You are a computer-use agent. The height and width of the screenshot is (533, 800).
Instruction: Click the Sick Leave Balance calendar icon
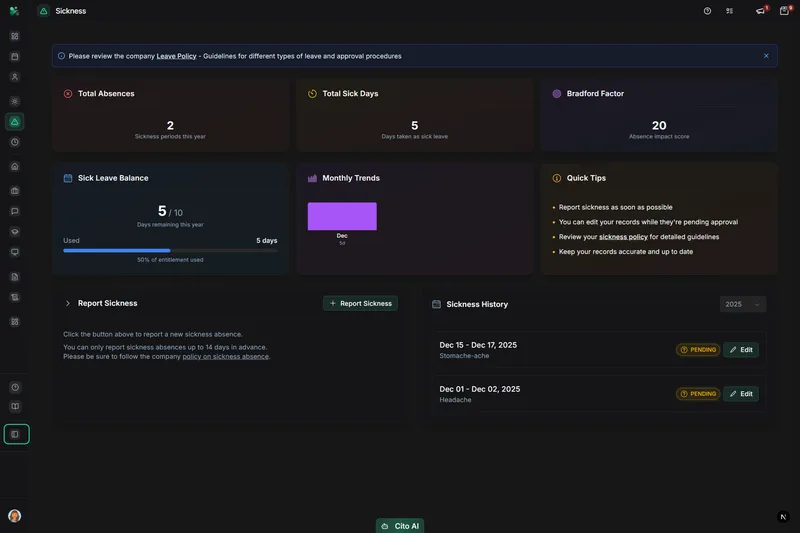[68, 178]
